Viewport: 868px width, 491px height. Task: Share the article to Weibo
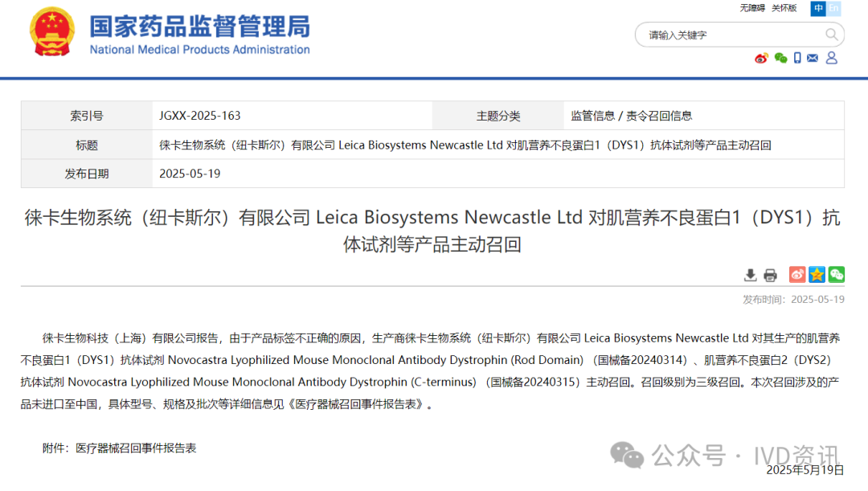pyautogui.click(x=796, y=274)
